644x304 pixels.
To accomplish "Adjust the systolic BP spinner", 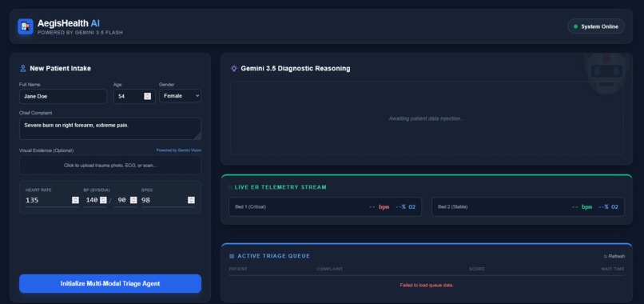I will (103, 200).
